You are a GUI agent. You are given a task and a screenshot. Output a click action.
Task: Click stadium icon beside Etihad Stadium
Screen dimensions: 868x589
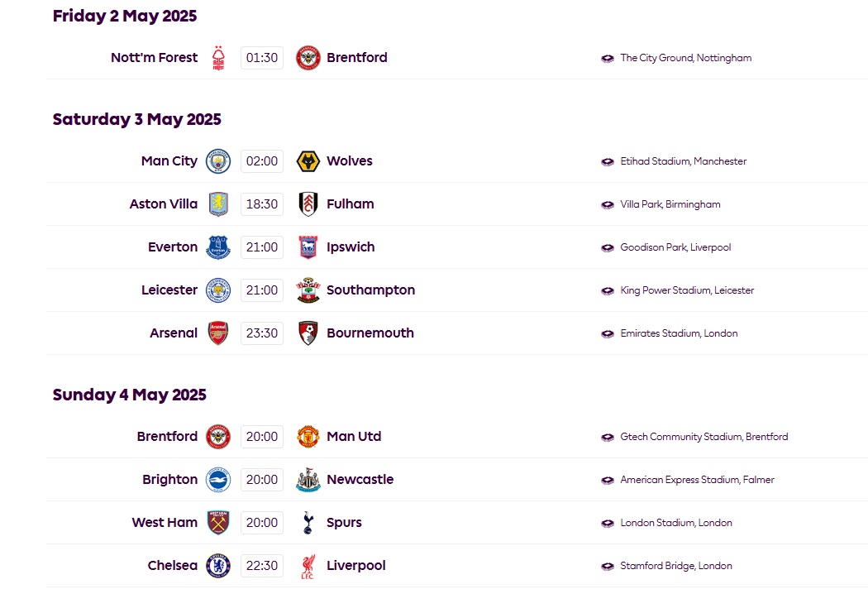pos(608,162)
